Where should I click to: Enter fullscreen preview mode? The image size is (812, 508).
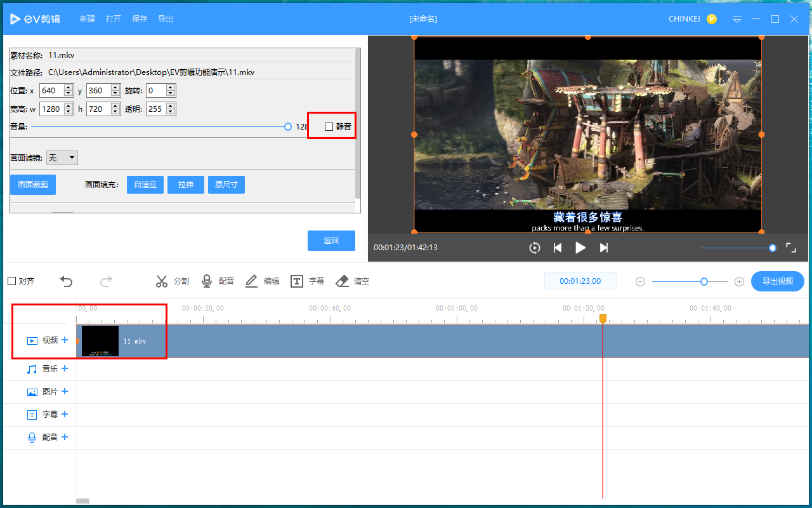[791, 248]
